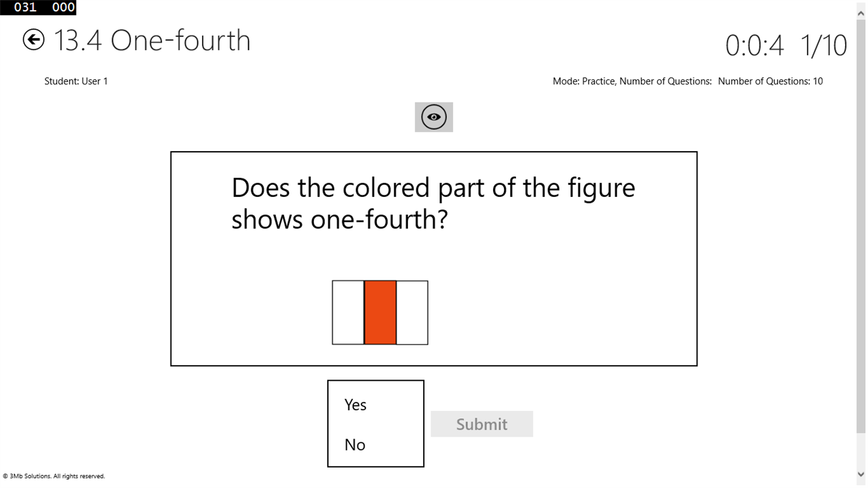Viewport: 868px width, 488px height.
Task: Click the Number of Questions: 10 label
Action: [x=770, y=81]
